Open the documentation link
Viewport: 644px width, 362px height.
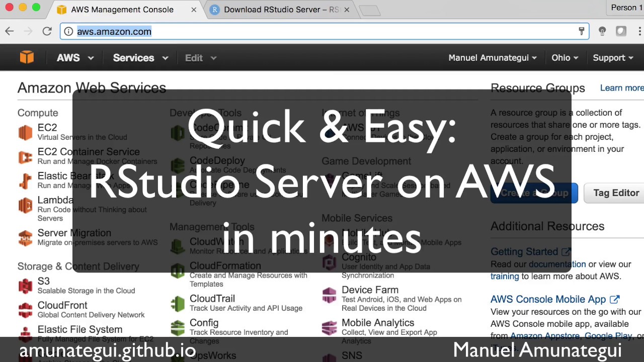point(557,264)
